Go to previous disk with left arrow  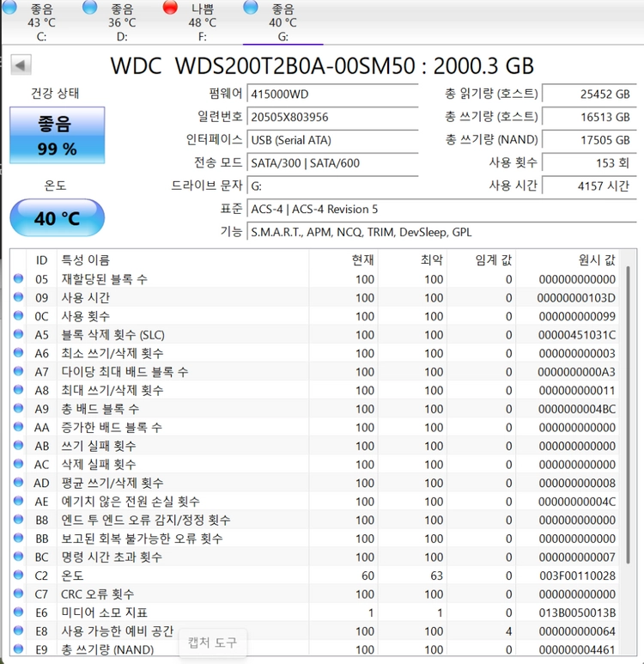21,64
